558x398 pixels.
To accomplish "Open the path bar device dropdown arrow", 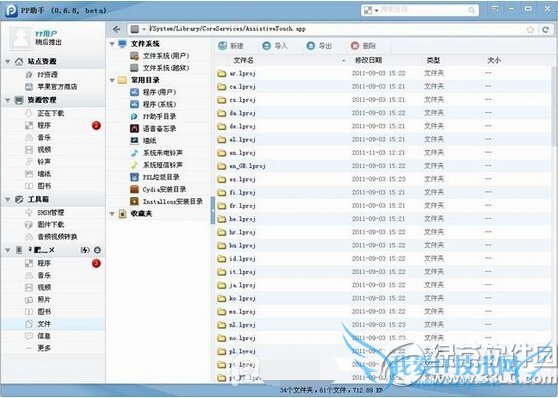I will pos(144,30).
